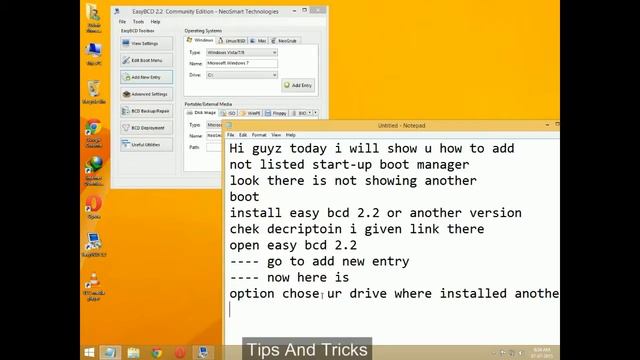Select the Floppy media tab

tap(276, 113)
